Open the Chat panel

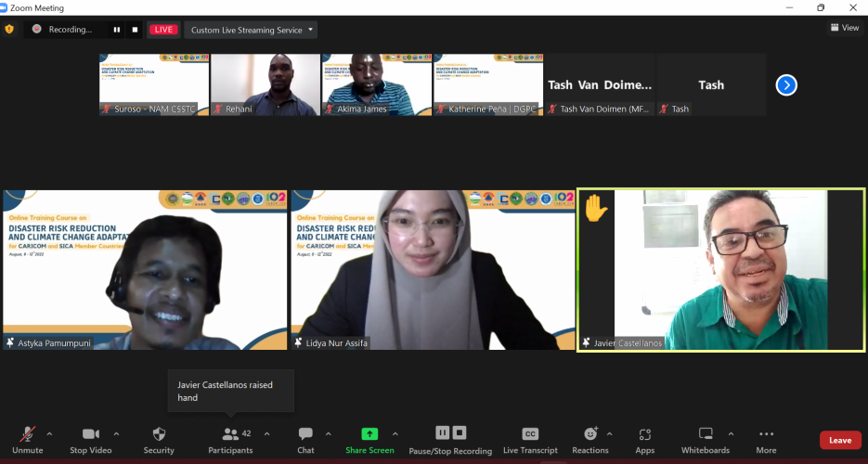click(x=305, y=439)
